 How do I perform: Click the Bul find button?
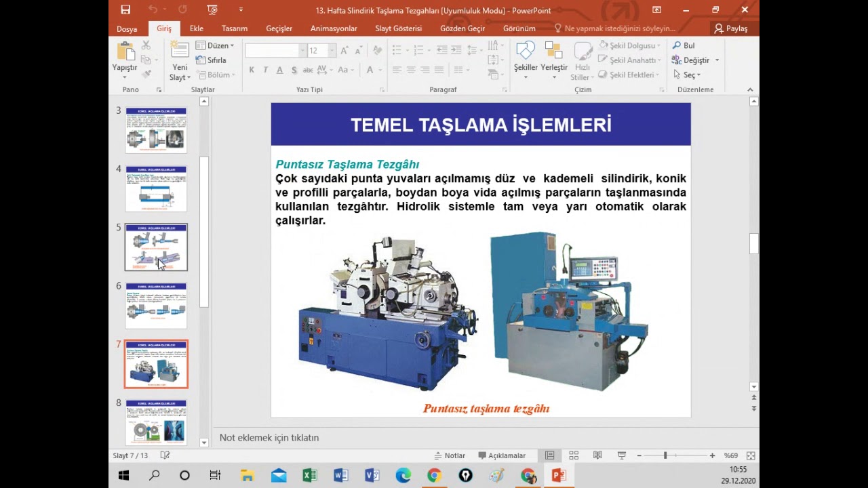click(x=684, y=45)
